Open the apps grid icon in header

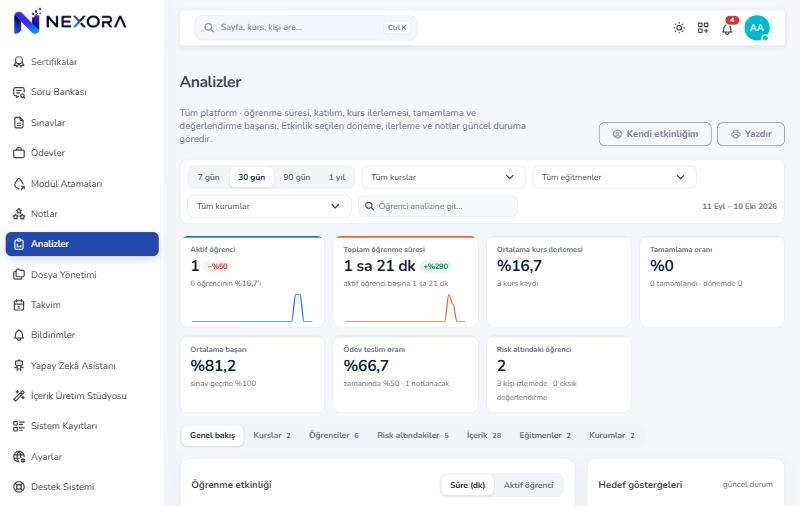(x=703, y=28)
